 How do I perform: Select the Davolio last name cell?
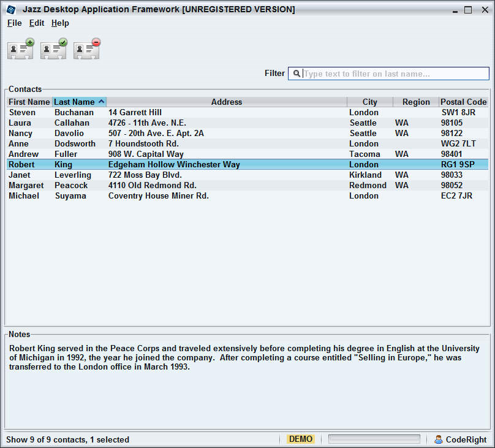point(69,133)
